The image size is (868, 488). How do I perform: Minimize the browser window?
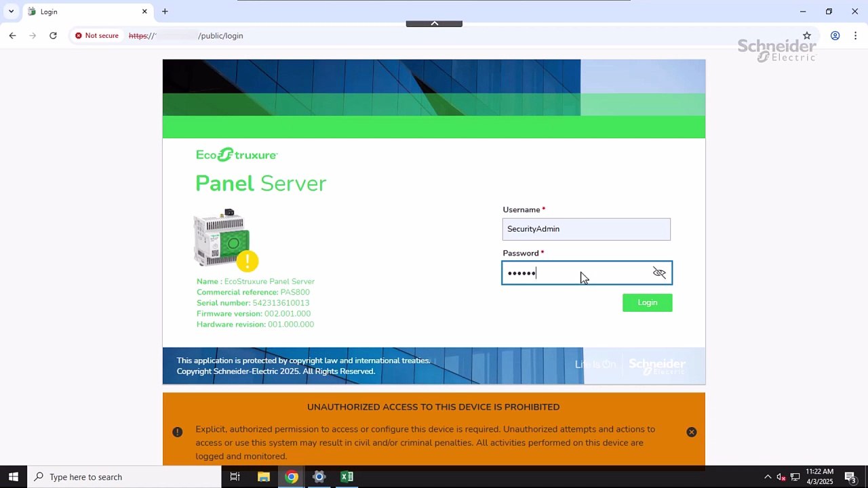(x=803, y=12)
